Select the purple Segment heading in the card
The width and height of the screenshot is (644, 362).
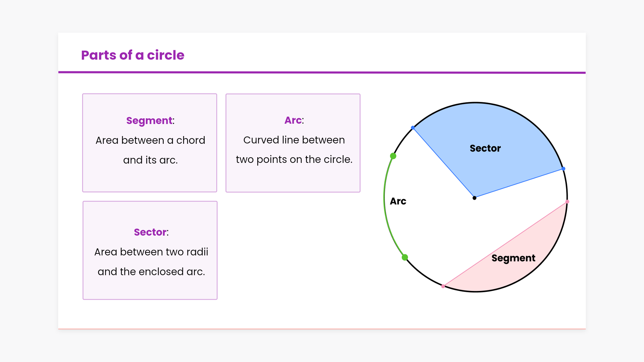point(149,121)
